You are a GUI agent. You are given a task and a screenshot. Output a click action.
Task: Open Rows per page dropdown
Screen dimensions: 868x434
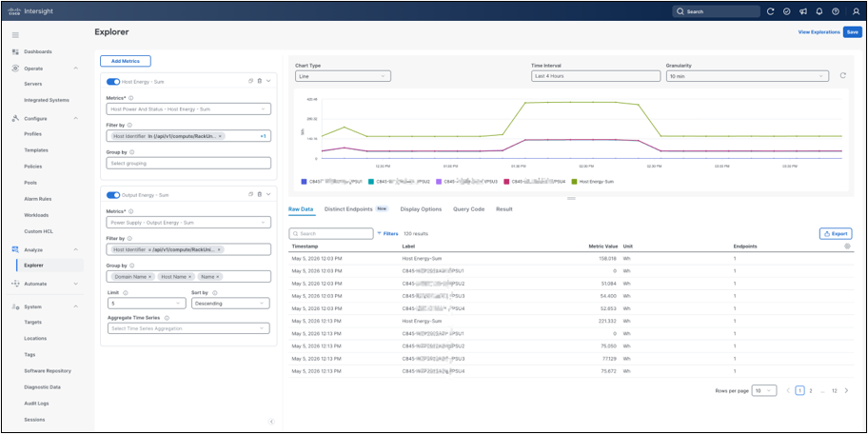pos(764,390)
